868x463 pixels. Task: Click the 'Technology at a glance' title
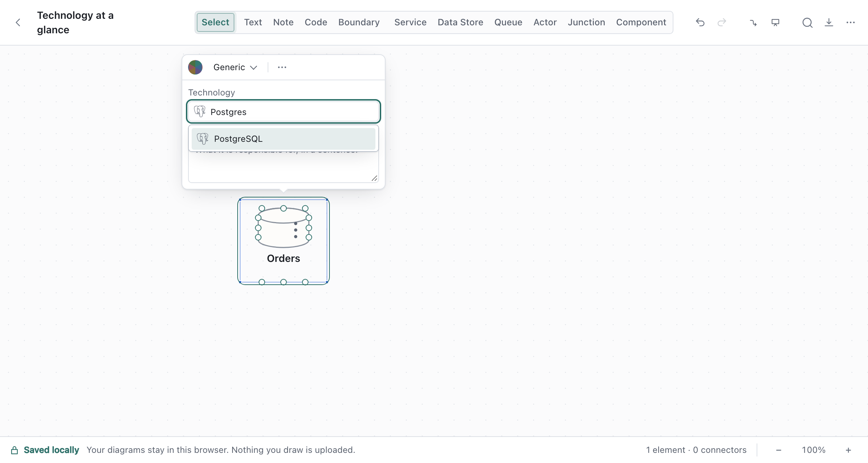click(75, 22)
